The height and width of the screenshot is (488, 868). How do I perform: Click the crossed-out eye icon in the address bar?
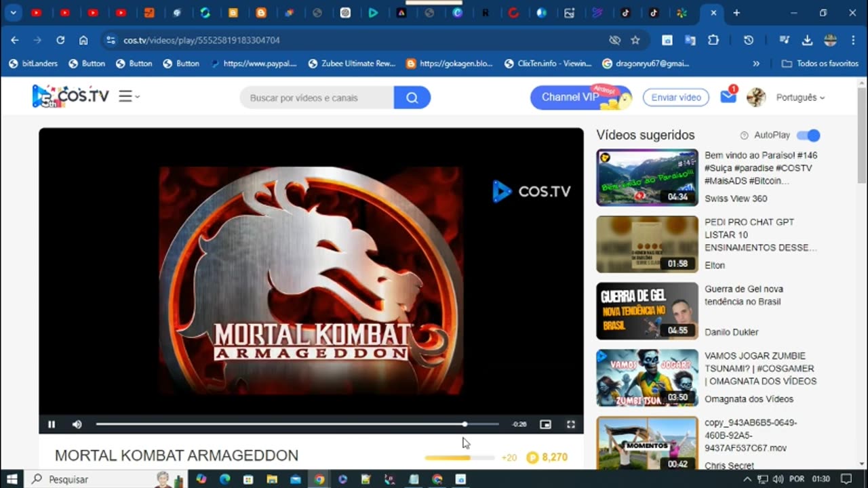tap(615, 40)
